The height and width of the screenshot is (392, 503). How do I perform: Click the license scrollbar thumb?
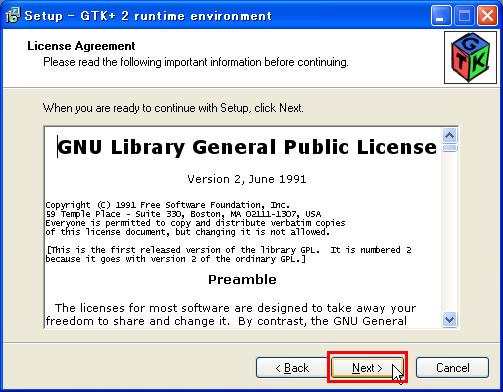(x=450, y=148)
